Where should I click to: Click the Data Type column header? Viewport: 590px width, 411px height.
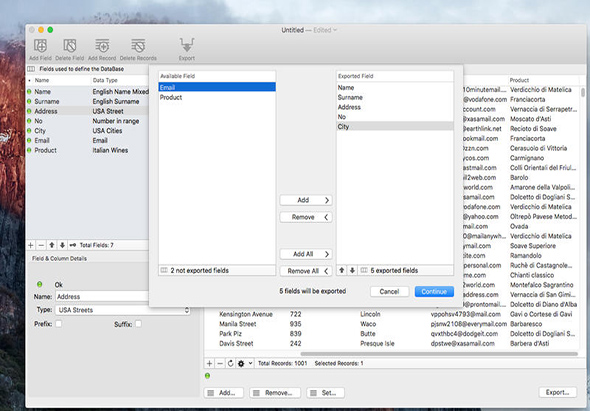(105, 81)
